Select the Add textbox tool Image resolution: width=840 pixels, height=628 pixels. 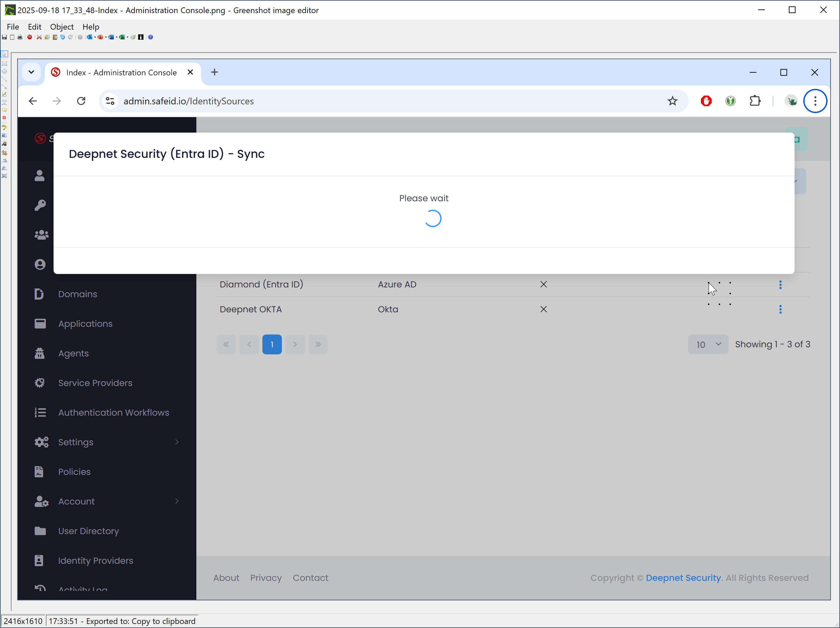(x=5, y=102)
